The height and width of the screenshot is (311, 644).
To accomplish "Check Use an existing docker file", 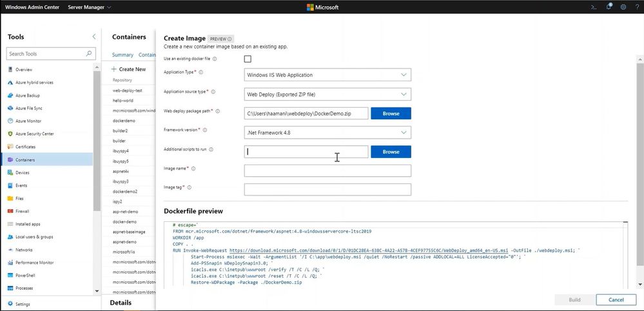I will (x=248, y=59).
